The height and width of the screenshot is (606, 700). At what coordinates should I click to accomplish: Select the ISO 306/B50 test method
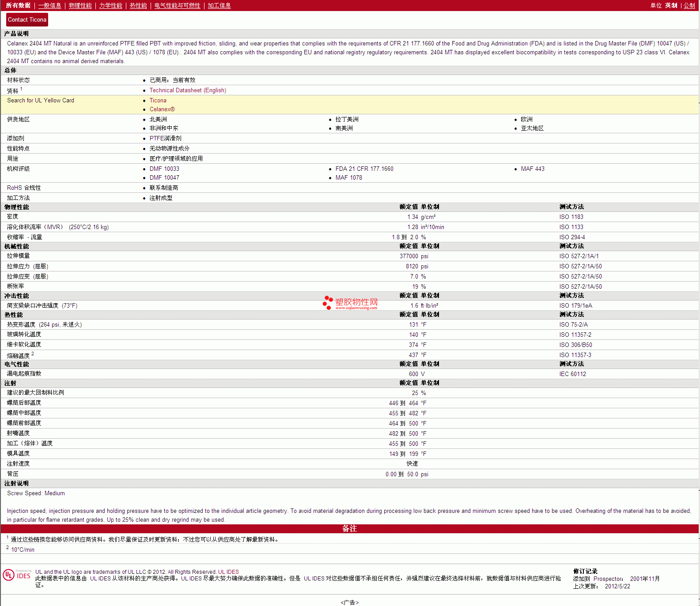click(575, 345)
